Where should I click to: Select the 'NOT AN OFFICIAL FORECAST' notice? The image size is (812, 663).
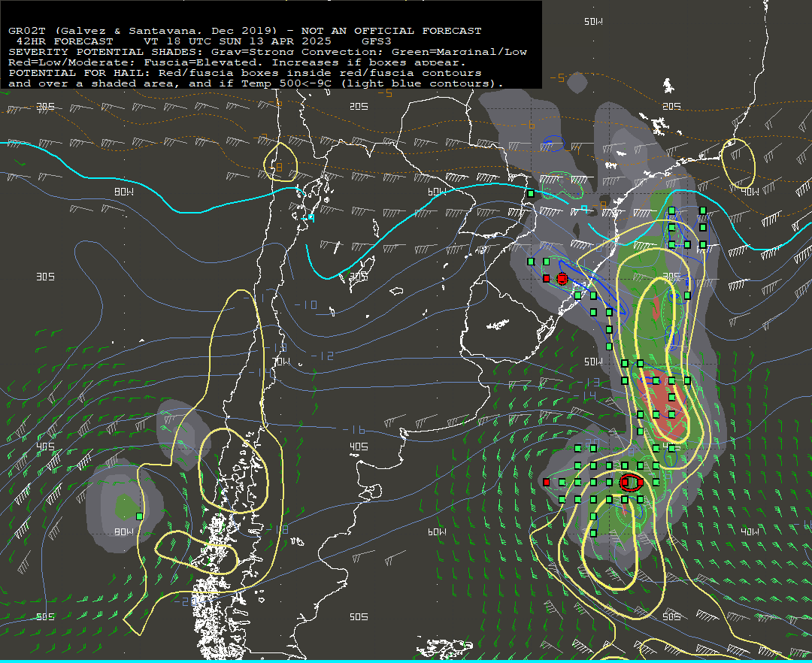point(391,31)
